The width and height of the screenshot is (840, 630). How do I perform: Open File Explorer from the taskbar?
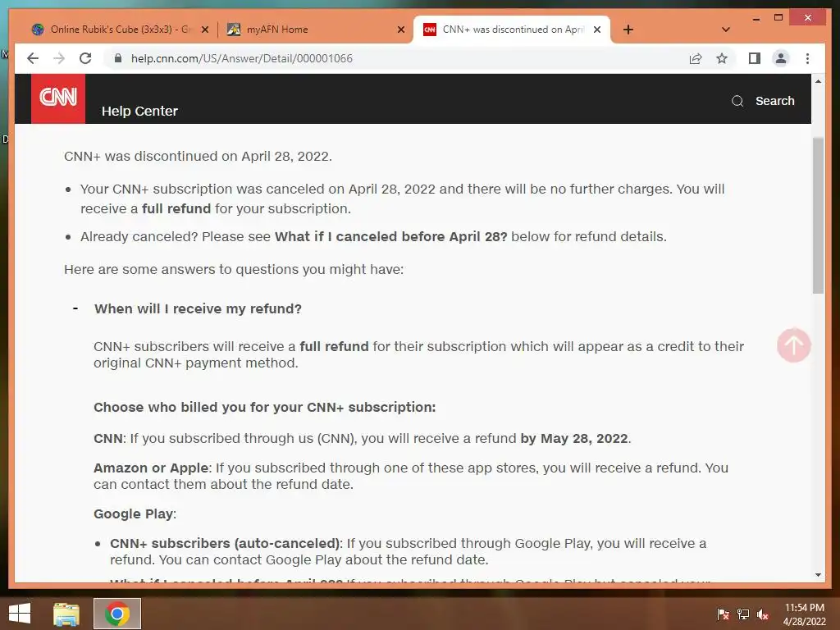click(66, 614)
